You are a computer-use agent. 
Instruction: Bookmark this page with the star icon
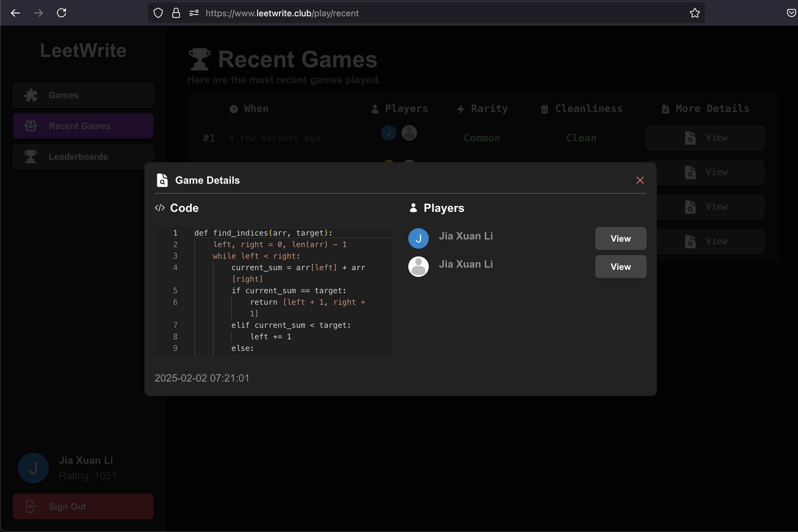[x=695, y=13]
